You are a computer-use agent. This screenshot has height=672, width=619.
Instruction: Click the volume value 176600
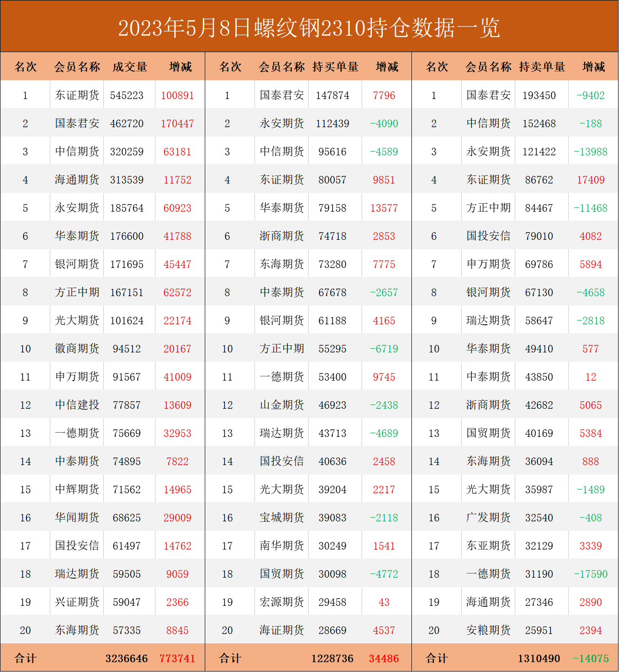(x=127, y=236)
